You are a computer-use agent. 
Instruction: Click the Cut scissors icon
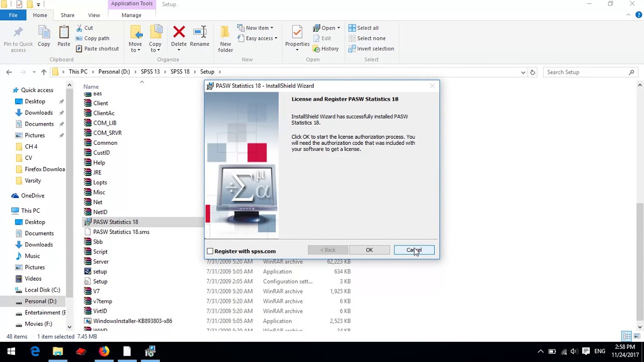pyautogui.click(x=79, y=28)
